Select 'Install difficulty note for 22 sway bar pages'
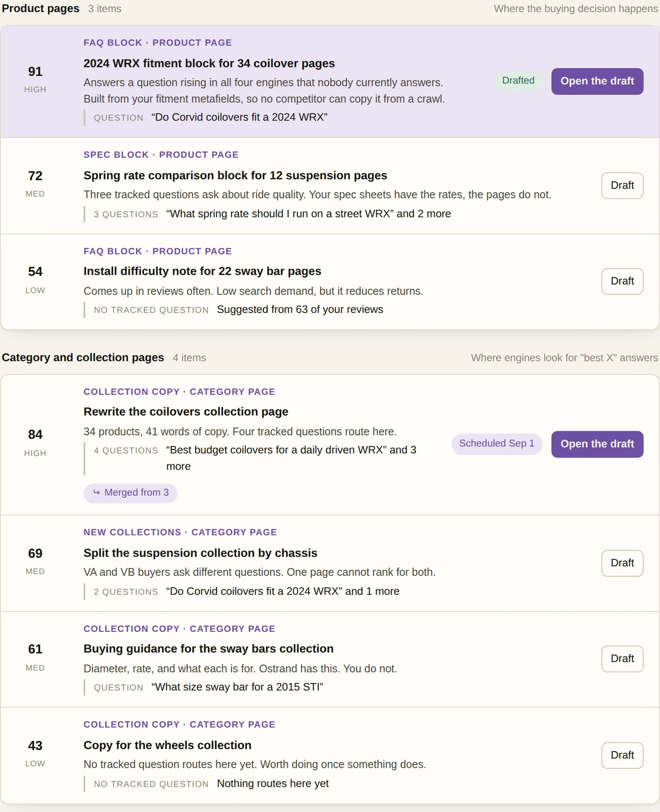Screen dimensions: 660x812 point(202,271)
